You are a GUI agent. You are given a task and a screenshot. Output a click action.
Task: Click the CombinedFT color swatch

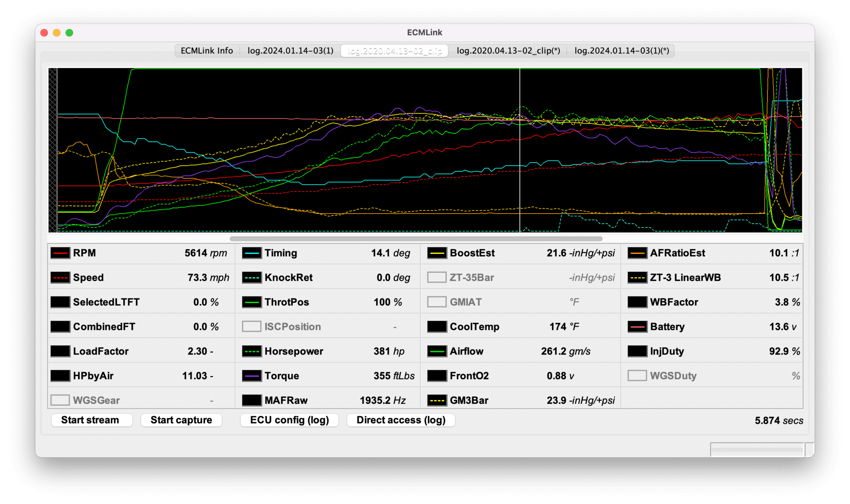tap(60, 327)
